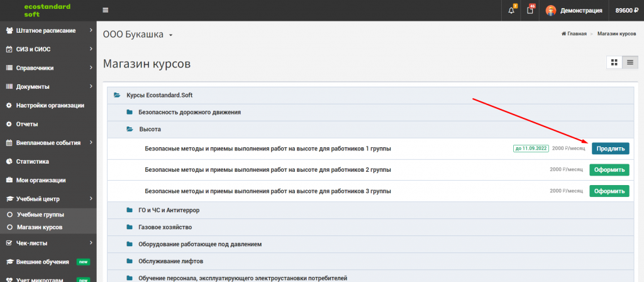Click Оформить for the 2 группы course
This screenshot has width=644, height=282.
[x=609, y=169]
